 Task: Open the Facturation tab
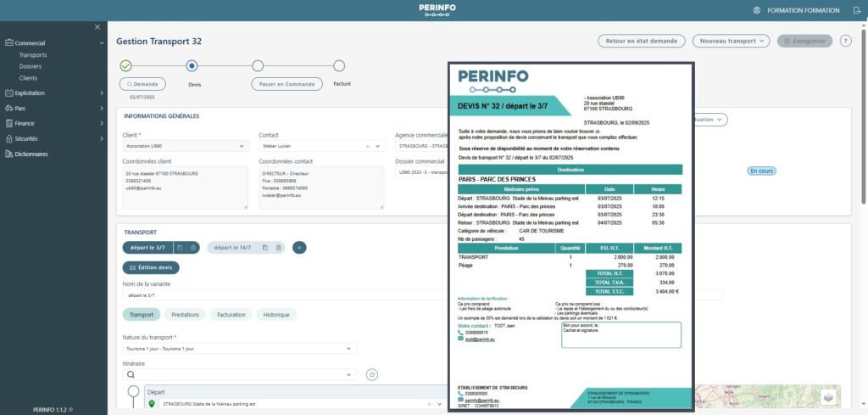coord(231,315)
